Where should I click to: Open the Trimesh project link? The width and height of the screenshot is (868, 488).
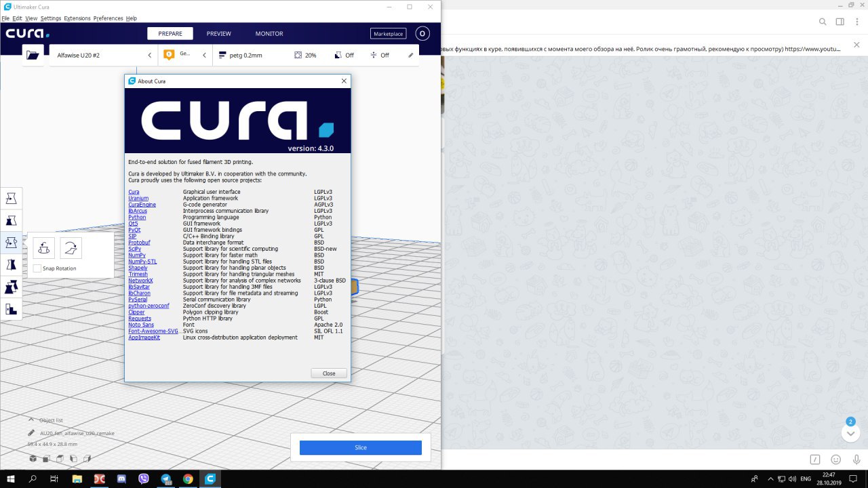pos(138,274)
